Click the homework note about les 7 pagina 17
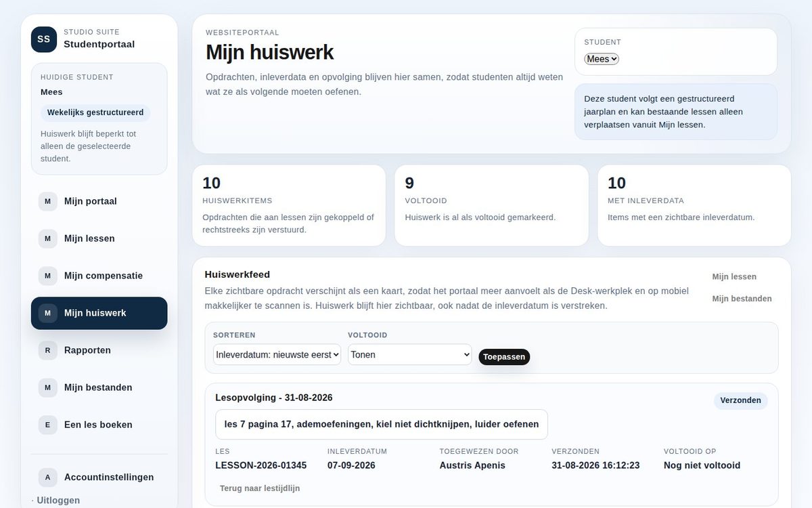Viewport: 812px width, 508px height. coord(382,424)
